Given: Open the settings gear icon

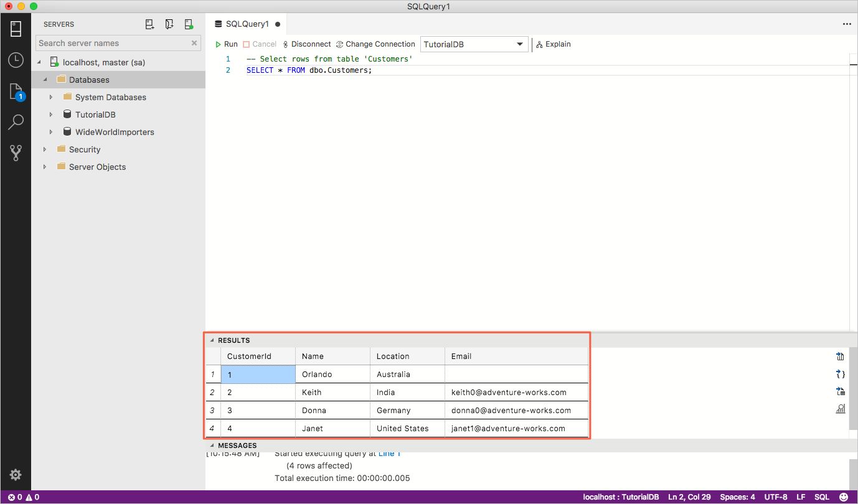Looking at the screenshot, I should tap(16, 475).
